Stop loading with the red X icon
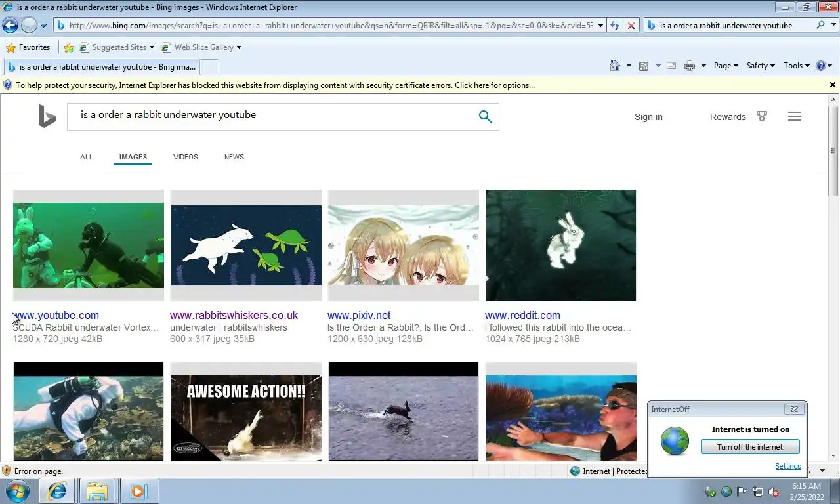The height and width of the screenshot is (504, 840). pyautogui.click(x=631, y=26)
